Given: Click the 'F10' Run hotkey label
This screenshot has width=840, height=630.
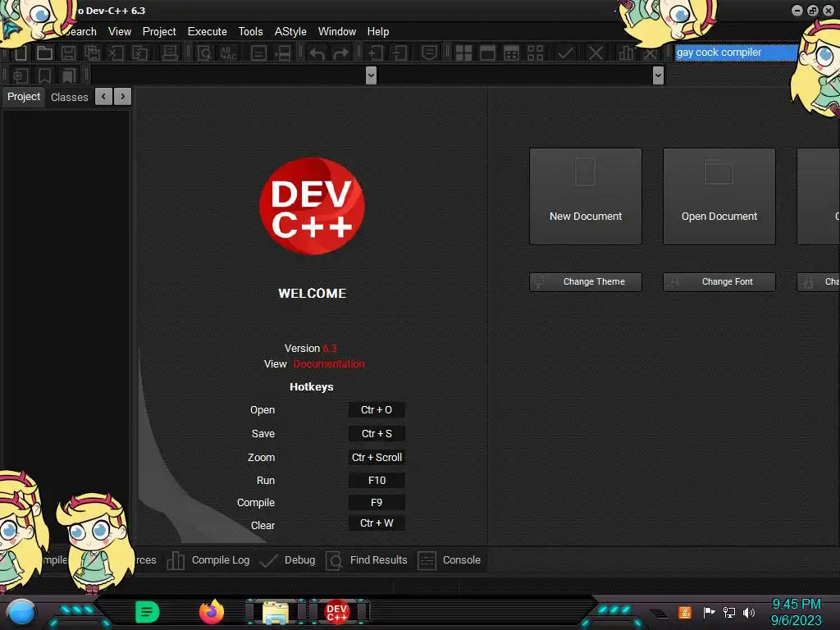Looking at the screenshot, I should pos(377,480).
